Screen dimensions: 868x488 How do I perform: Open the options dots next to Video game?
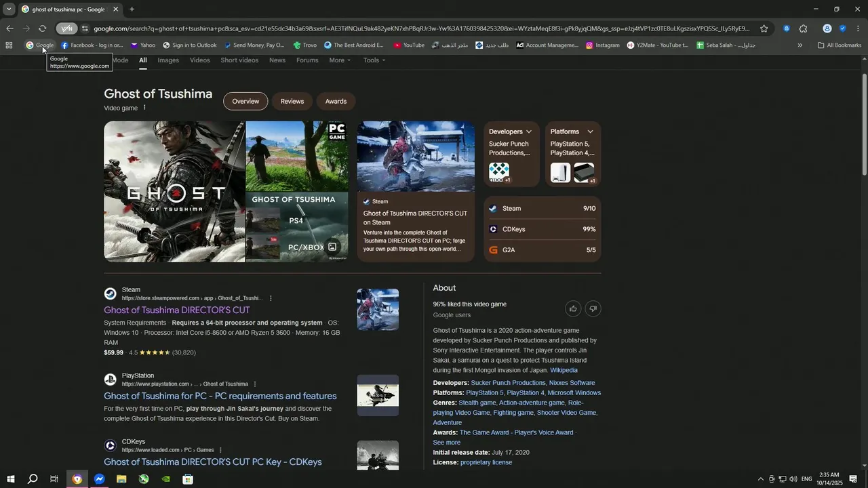(x=144, y=108)
